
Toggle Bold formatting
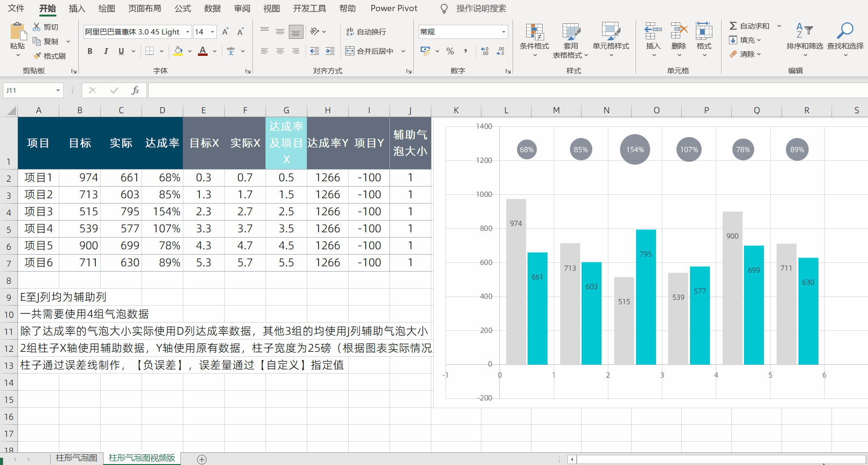90,51
